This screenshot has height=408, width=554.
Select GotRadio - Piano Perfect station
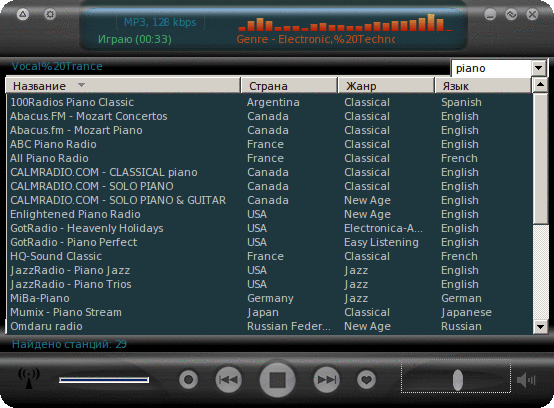pyautogui.click(x=269, y=242)
